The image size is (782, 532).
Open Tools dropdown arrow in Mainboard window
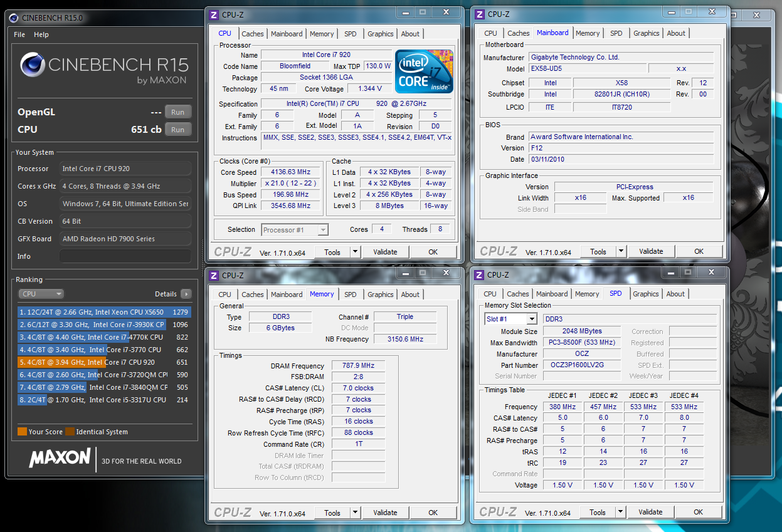621,251
